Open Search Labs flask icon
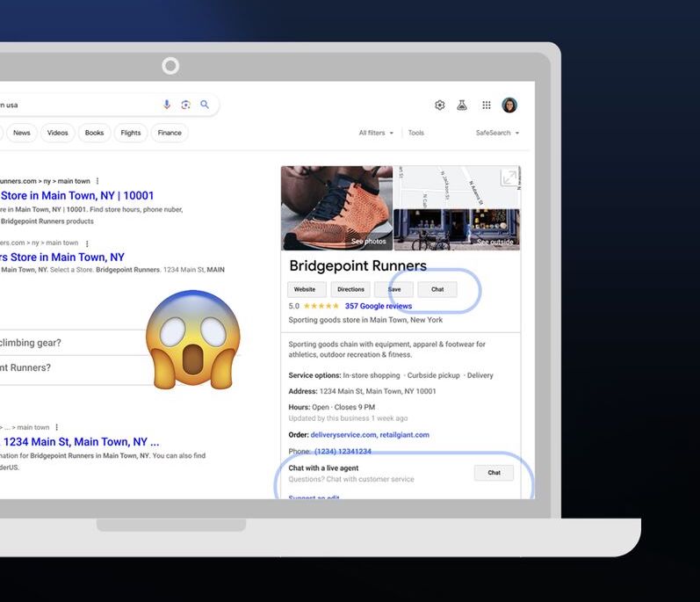This screenshot has width=700, height=602. click(x=462, y=105)
